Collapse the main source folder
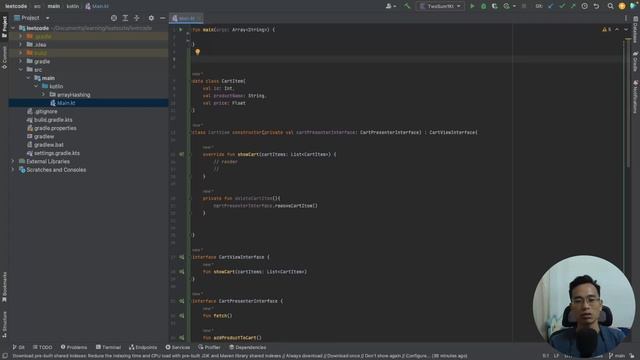The width and height of the screenshot is (640, 360). pos(28,78)
